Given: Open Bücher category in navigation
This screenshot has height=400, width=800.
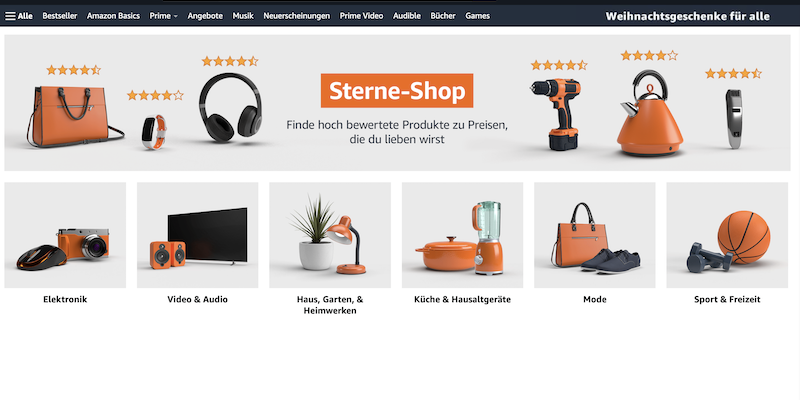Looking at the screenshot, I should point(443,16).
